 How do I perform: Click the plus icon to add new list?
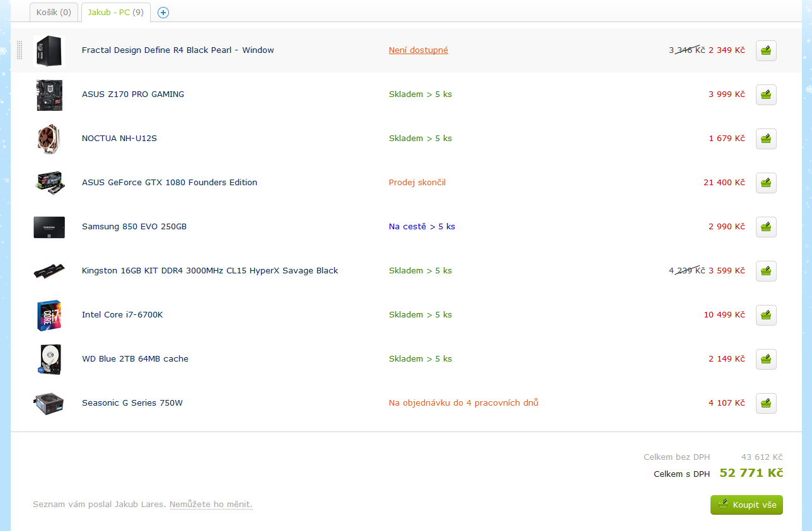[x=163, y=13]
